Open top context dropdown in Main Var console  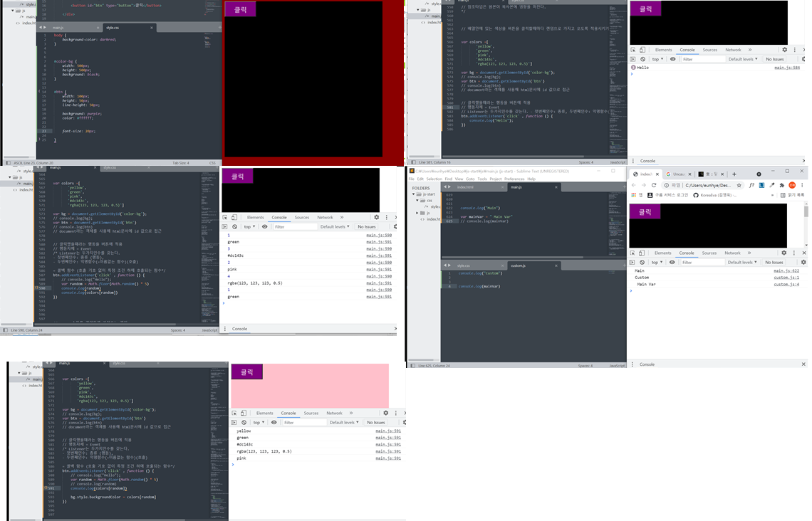[x=657, y=263]
